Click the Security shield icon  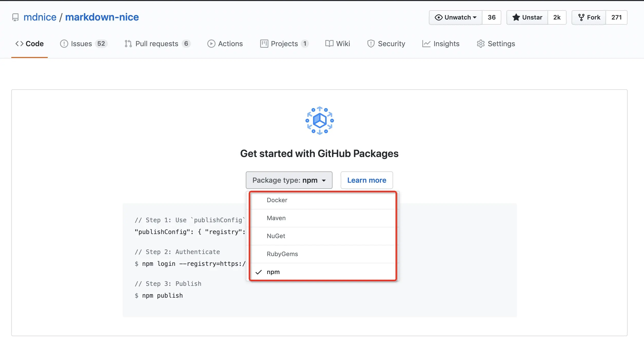[371, 44]
